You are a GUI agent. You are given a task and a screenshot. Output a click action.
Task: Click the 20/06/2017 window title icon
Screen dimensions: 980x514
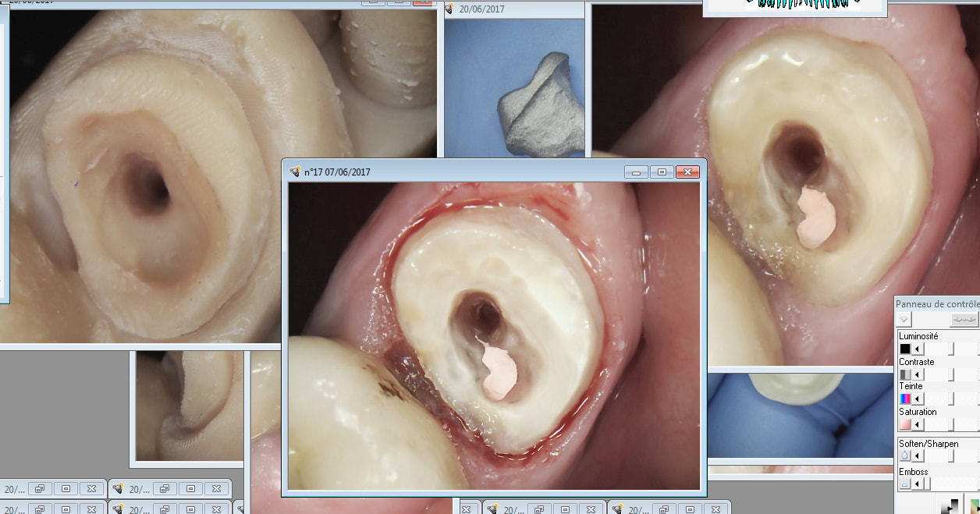(449, 9)
